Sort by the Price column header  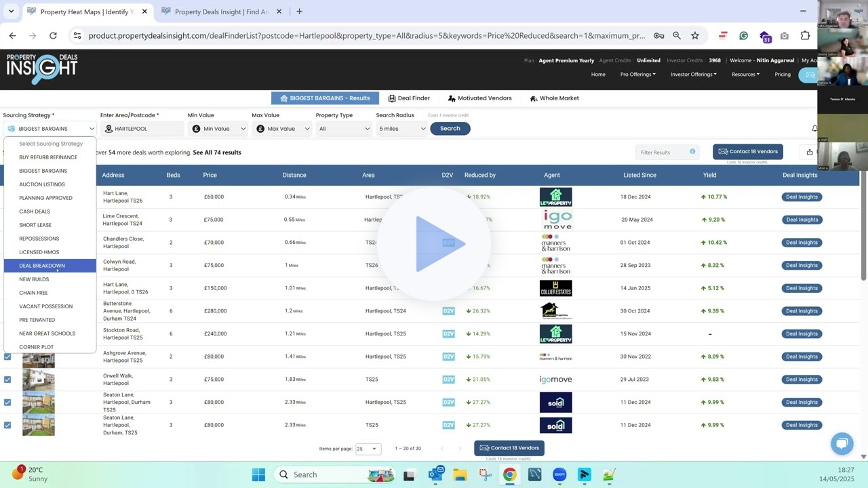click(x=210, y=175)
